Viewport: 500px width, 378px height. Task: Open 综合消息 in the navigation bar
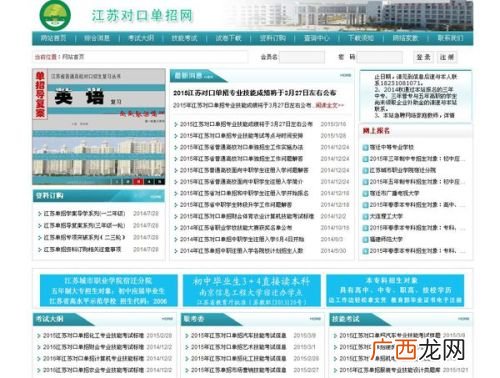pos(97,38)
